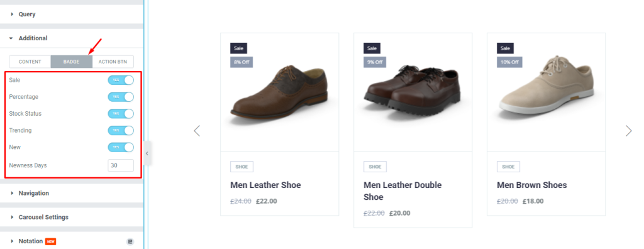Disable the Percentage badge switch
Image resolution: width=644 pixels, height=249 pixels.
click(x=121, y=97)
